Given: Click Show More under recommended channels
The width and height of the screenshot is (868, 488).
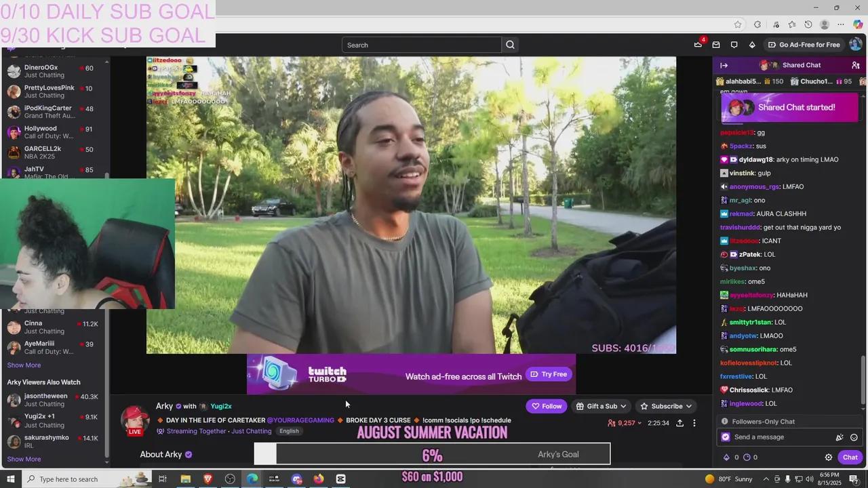Looking at the screenshot, I should 24,365.
